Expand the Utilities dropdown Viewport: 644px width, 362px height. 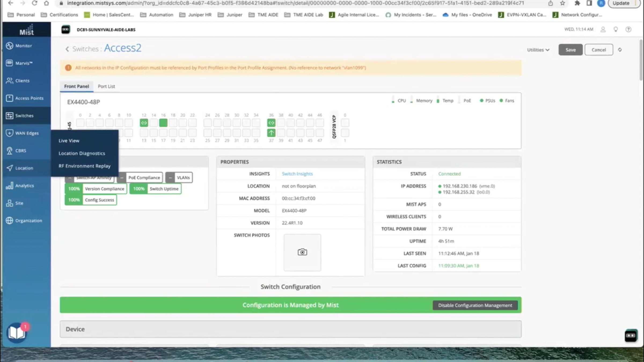538,50
